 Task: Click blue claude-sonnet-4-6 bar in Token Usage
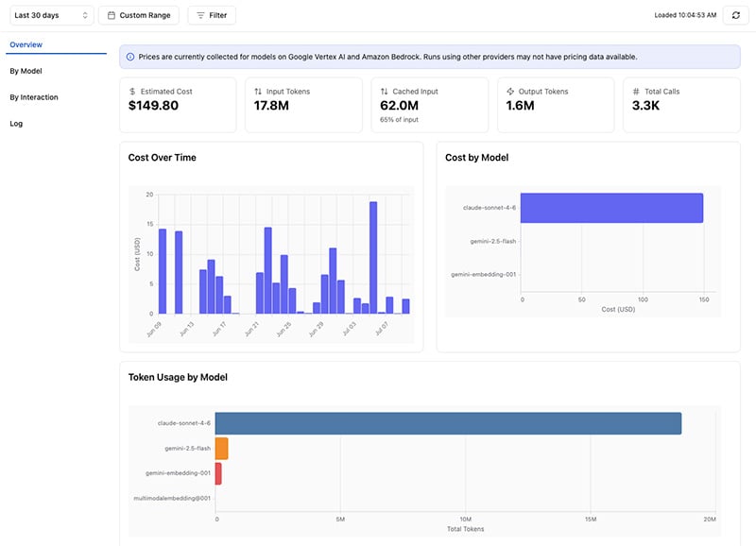[x=448, y=423]
